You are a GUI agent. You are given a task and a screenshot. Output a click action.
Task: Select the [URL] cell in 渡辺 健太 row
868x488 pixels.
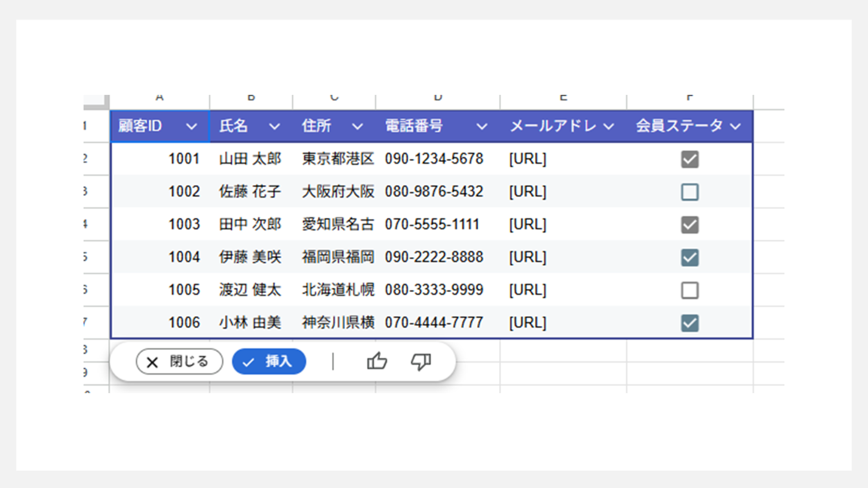tap(563, 290)
